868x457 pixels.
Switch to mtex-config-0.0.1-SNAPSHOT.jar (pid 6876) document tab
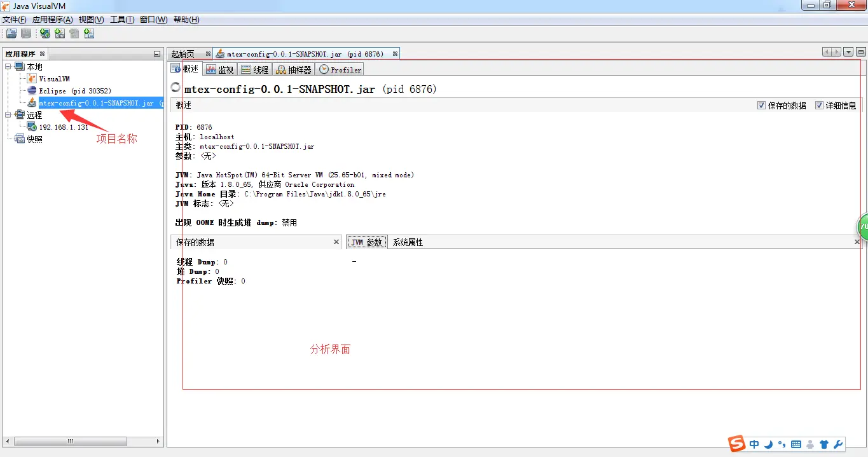(x=305, y=54)
